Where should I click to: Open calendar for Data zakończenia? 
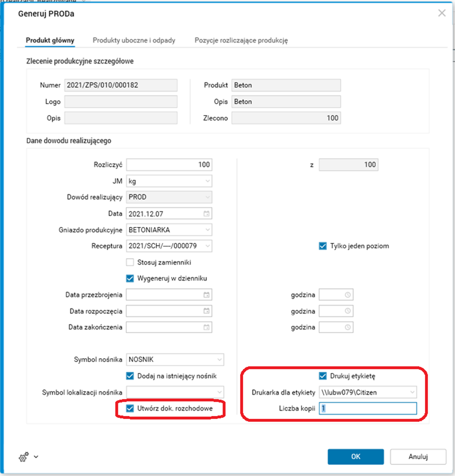[206, 328]
